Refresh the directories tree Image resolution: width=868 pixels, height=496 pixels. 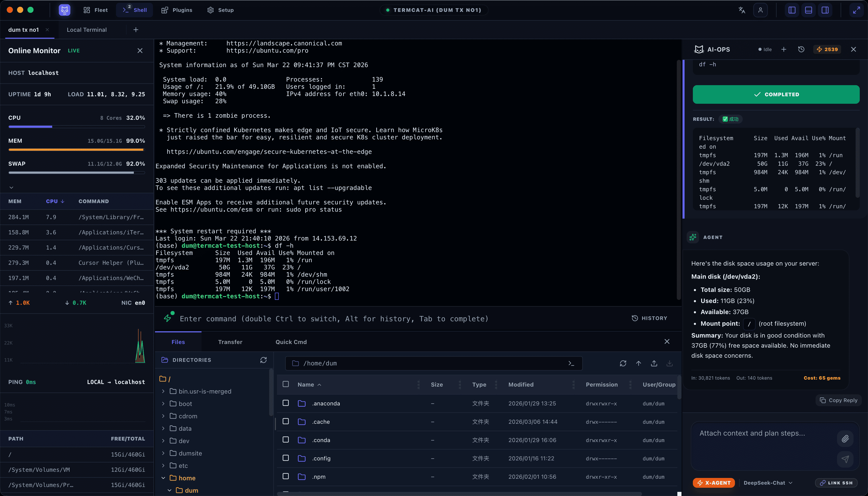[x=263, y=360]
